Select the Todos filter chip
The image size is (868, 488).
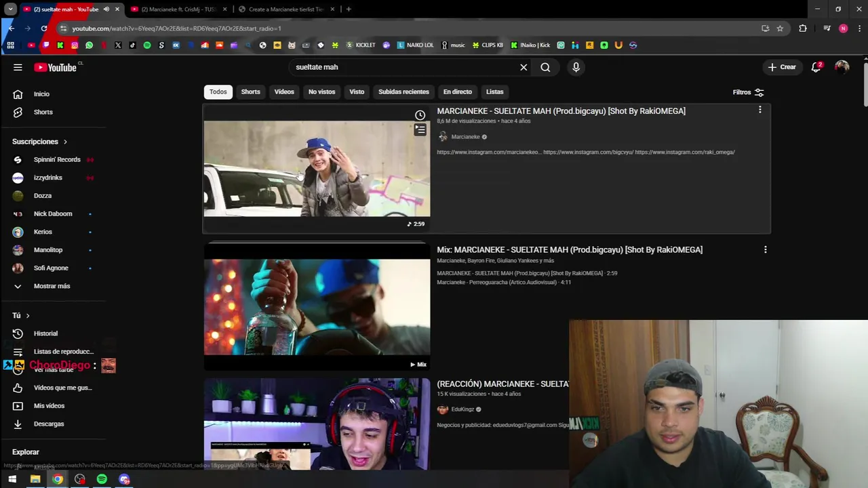click(218, 91)
